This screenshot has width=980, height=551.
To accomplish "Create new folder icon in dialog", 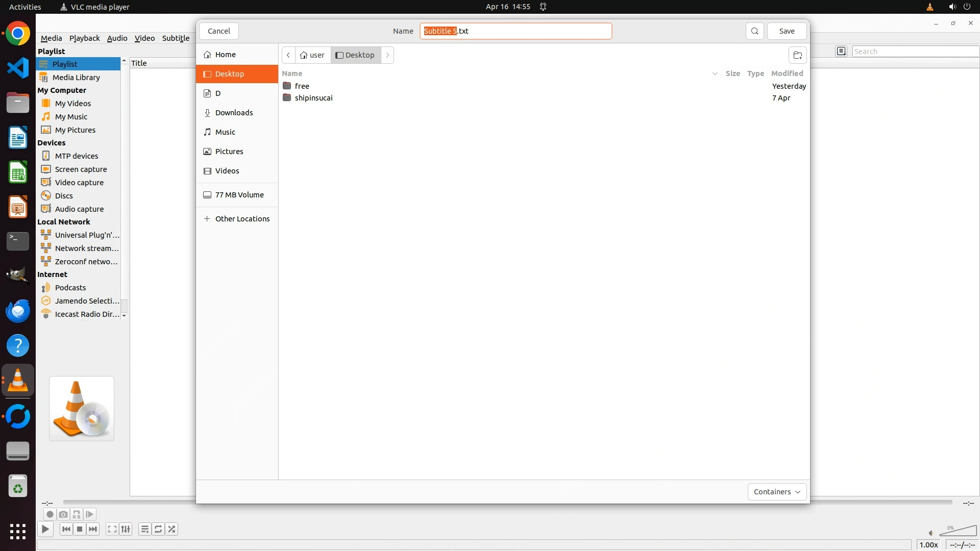I will [797, 55].
